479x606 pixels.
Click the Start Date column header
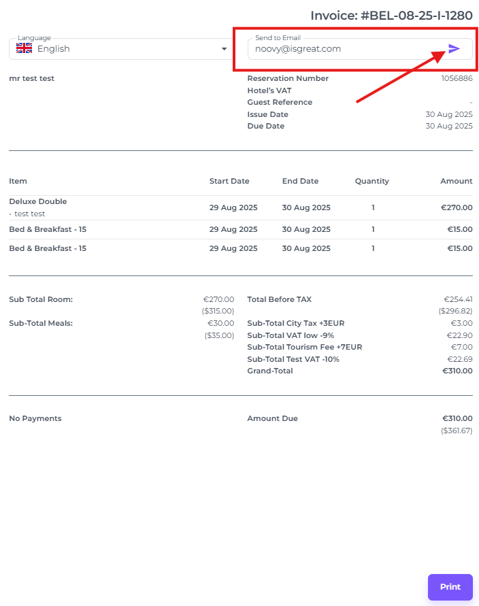229,181
